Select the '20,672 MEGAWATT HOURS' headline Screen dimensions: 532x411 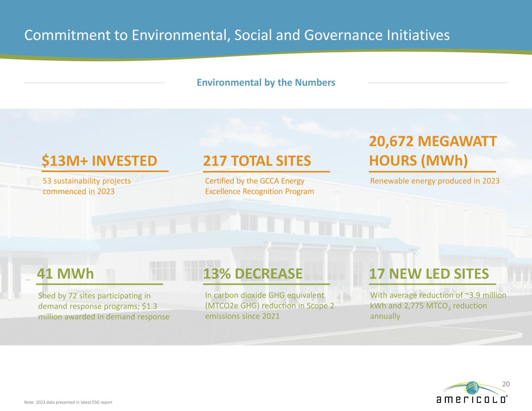[x=433, y=151]
